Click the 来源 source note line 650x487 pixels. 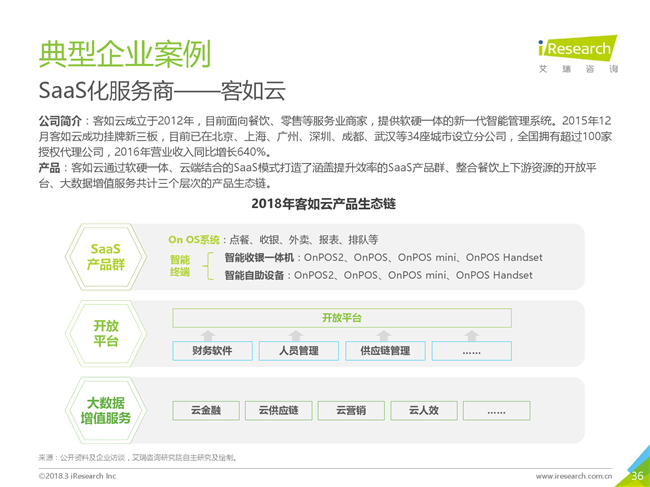tap(138, 458)
